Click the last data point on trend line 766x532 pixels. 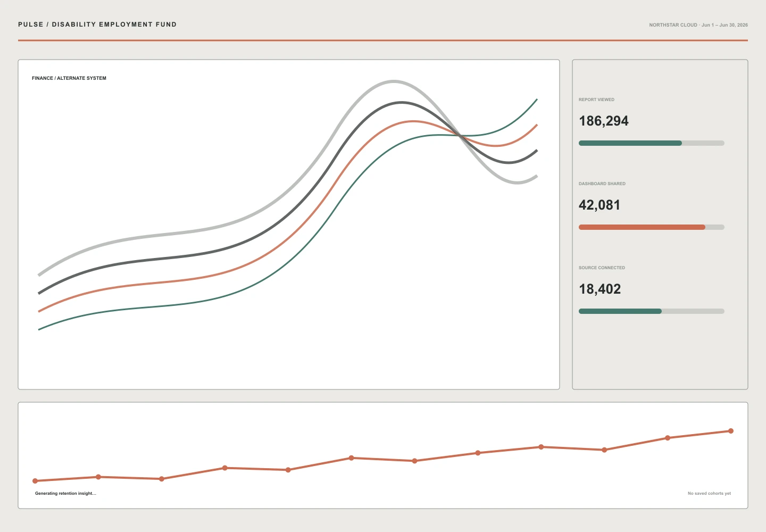pyautogui.click(x=731, y=431)
